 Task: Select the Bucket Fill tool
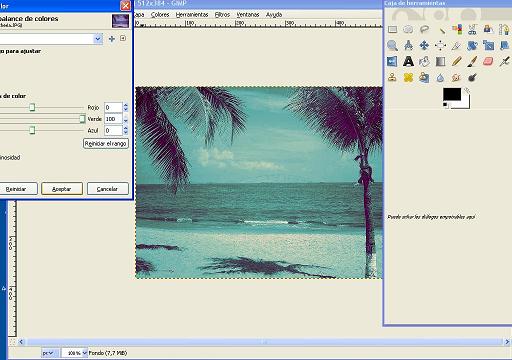coord(424,62)
